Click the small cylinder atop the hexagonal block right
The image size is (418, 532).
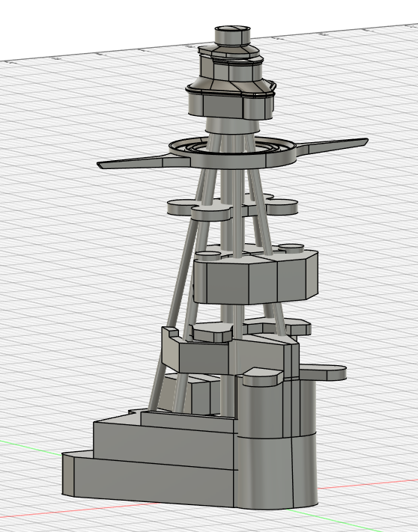pyautogui.click(x=291, y=248)
